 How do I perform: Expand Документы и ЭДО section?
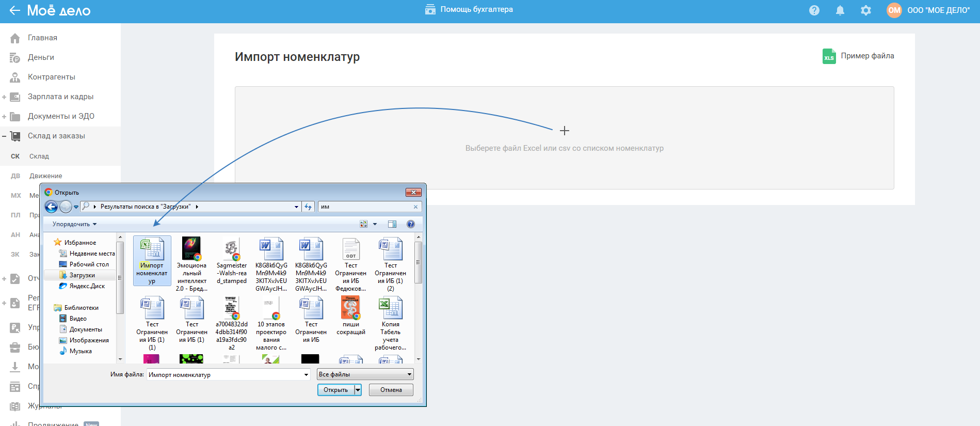(x=4, y=116)
